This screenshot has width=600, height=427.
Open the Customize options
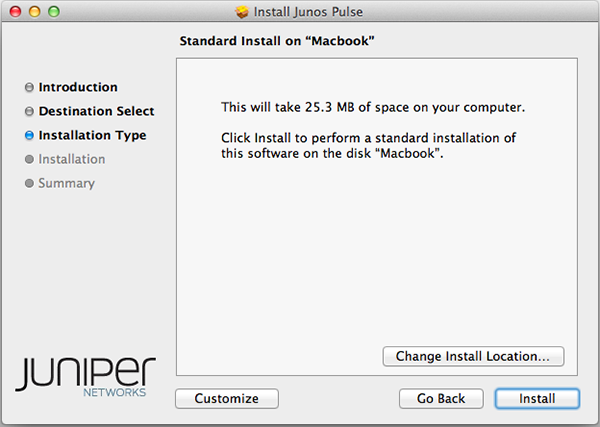click(x=226, y=398)
